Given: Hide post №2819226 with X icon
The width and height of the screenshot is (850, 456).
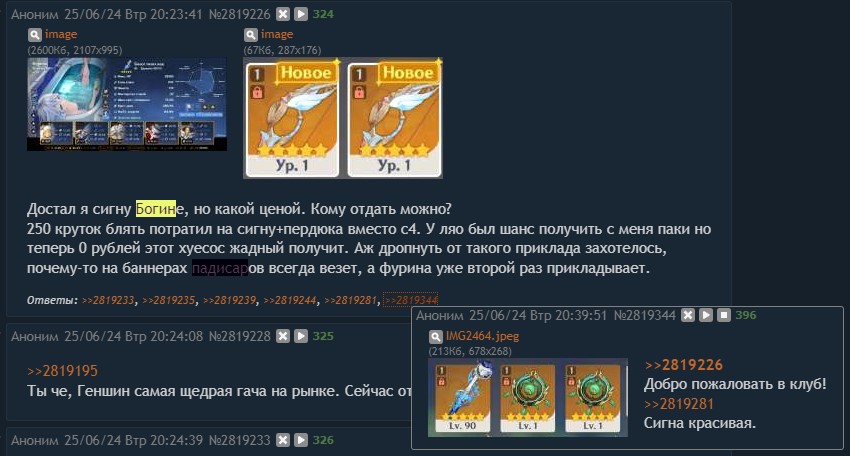Looking at the screenshot, I should 283,14.
